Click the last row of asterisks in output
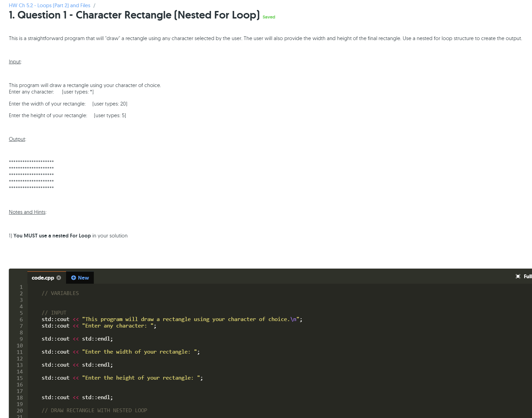 [31, 188]
